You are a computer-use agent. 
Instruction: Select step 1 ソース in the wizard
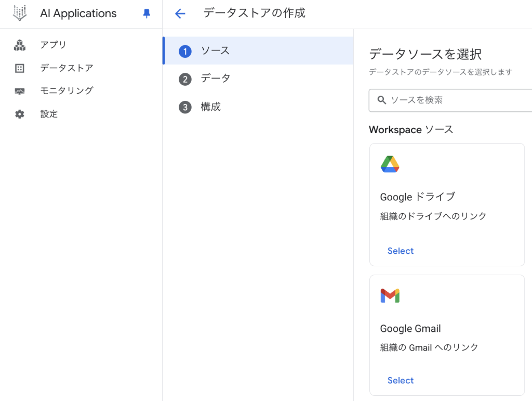[215, 51]
